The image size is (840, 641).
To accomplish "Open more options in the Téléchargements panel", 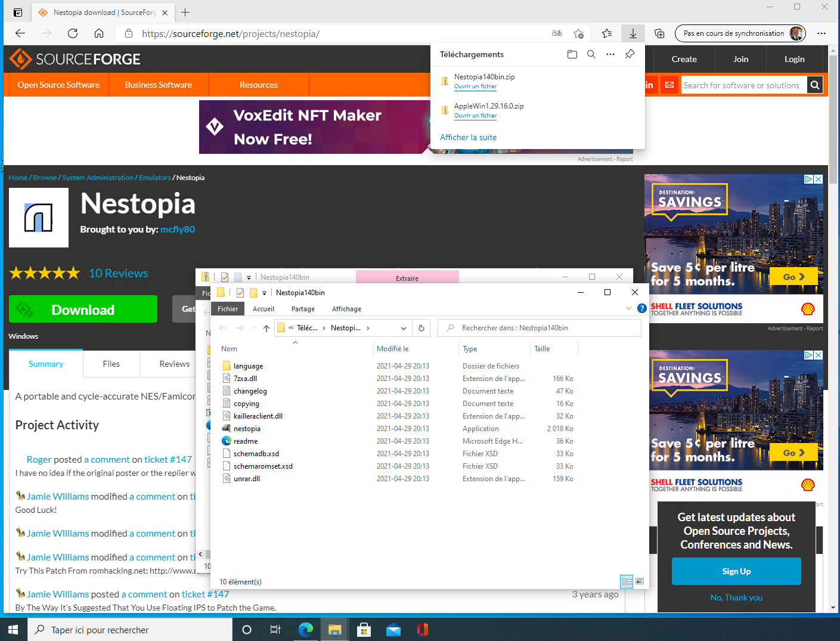I will coord(610,54).
